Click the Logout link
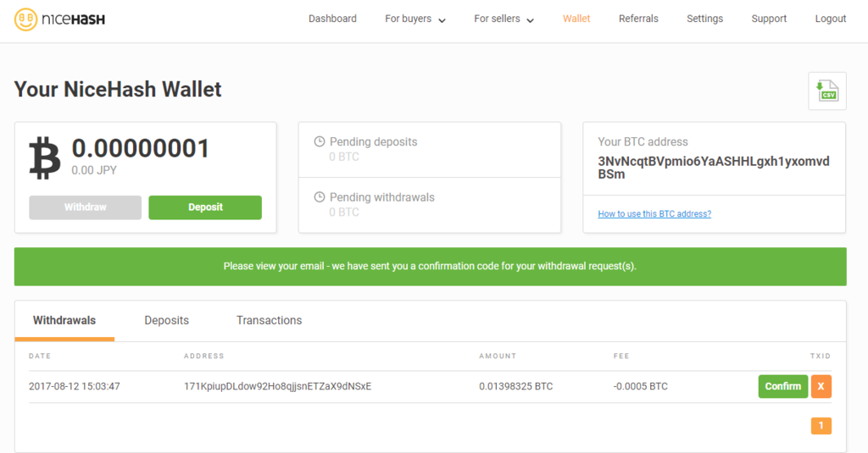This screenshot has width=868, height=453. (831, 19)
